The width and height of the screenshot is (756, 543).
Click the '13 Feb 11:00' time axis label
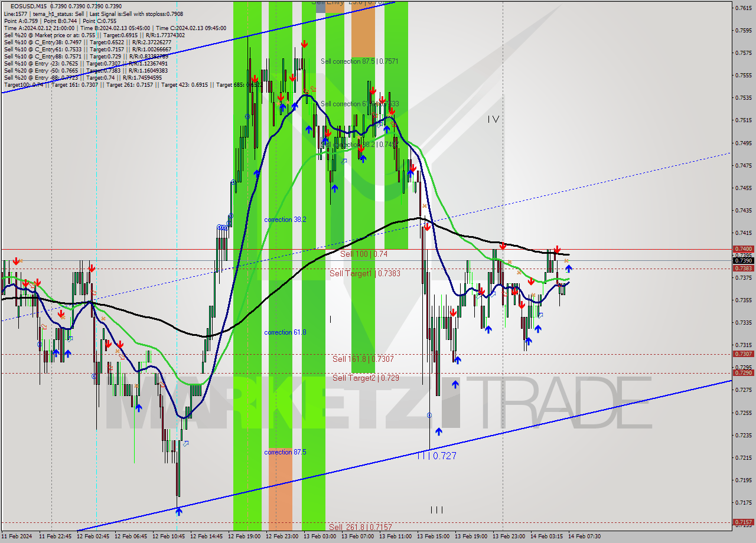[x=395, y=537]
